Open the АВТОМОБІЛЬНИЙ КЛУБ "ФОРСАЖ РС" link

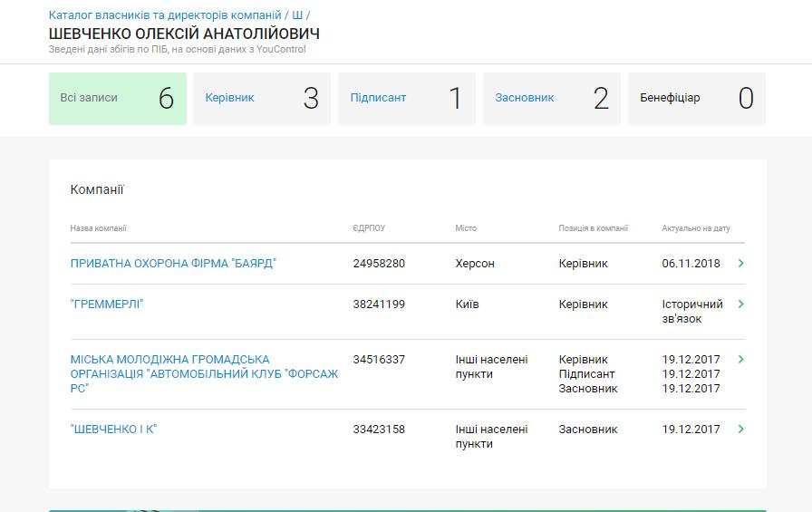[x=204, y=373]
